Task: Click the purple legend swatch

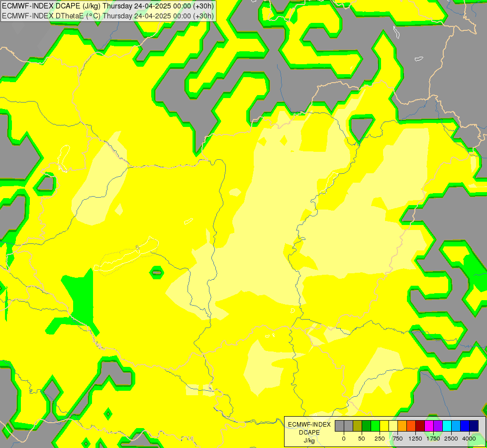Action: 438,426
